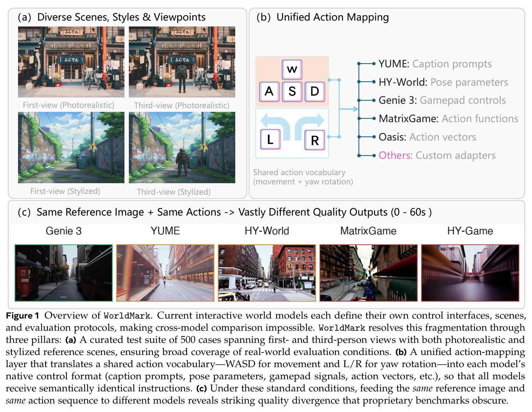Open the YUME output frame
532x412 pixels.
(165, 273)
